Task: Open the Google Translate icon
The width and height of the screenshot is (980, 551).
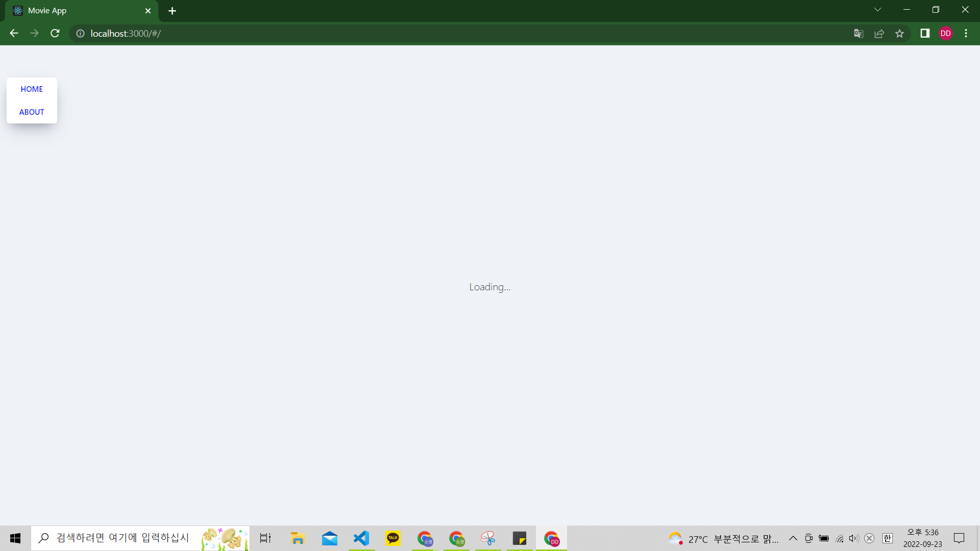Action: pos(859,34)
